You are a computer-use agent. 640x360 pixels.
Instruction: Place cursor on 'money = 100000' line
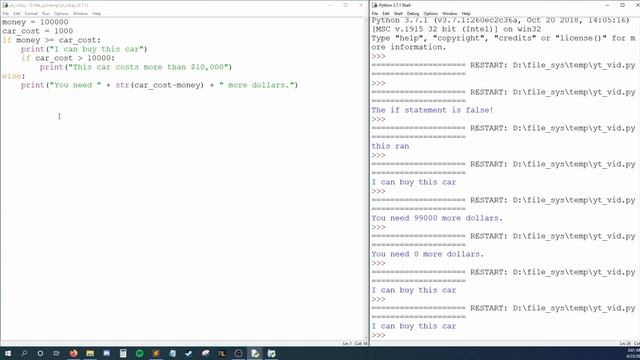[x=36, y=22]
